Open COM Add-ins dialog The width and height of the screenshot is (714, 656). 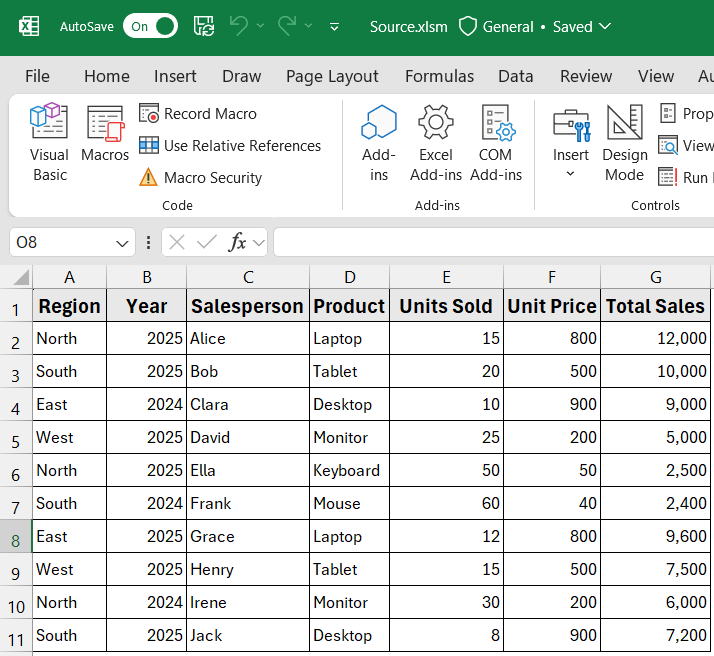click(496, 143)
